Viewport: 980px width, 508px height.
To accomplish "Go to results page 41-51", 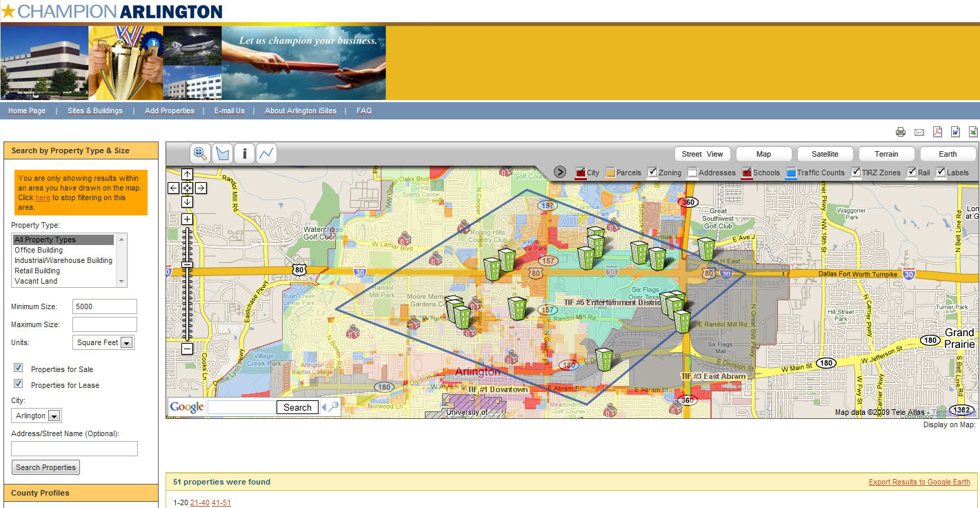I will (x=221, y=502).
